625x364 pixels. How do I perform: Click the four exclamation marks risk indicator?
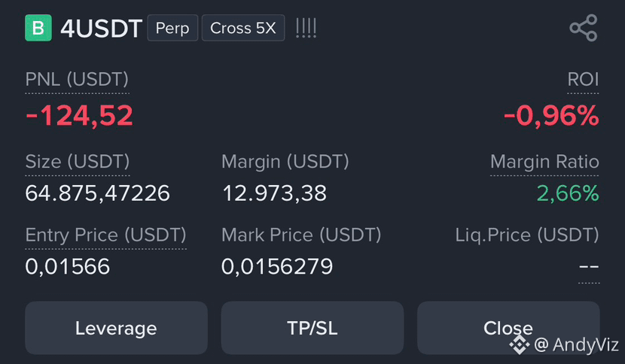[306, 28]
